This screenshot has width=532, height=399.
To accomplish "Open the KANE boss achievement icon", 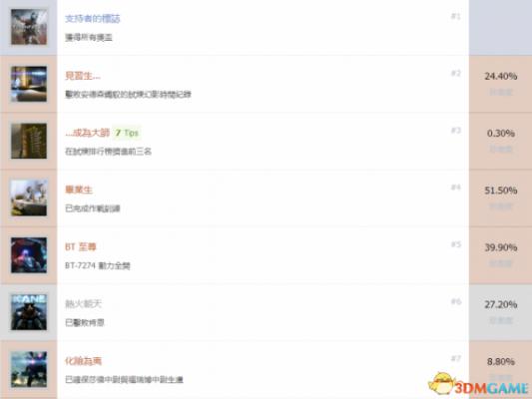I will pyautogui.click(x=29, y=312).
